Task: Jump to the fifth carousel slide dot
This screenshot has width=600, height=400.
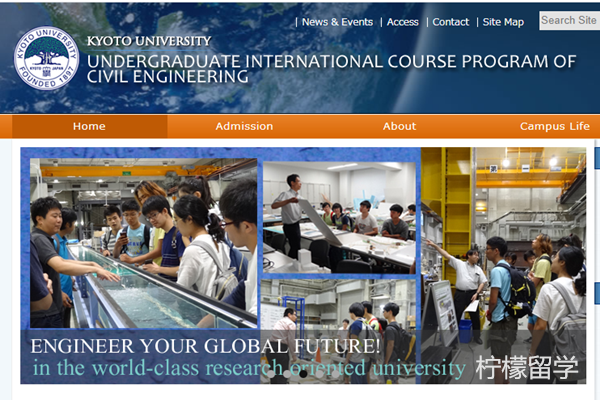Action: point(336,374)
